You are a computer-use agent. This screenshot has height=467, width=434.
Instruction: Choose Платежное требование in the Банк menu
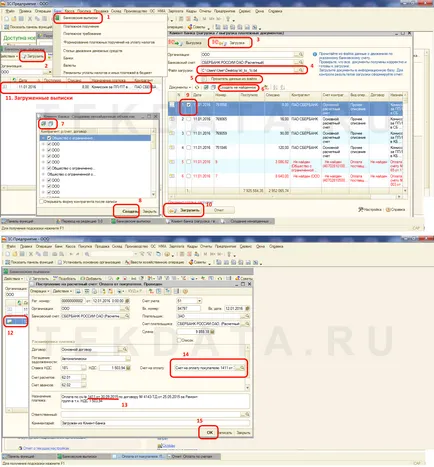tap(82, 34)
